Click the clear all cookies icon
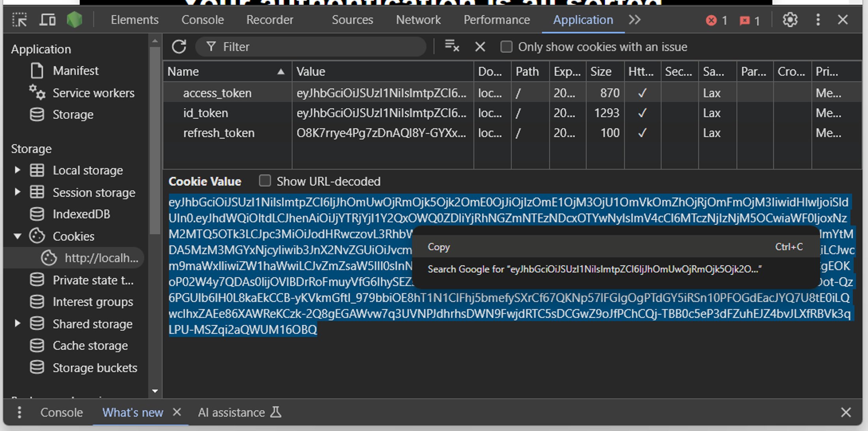 tap(452, 47)
